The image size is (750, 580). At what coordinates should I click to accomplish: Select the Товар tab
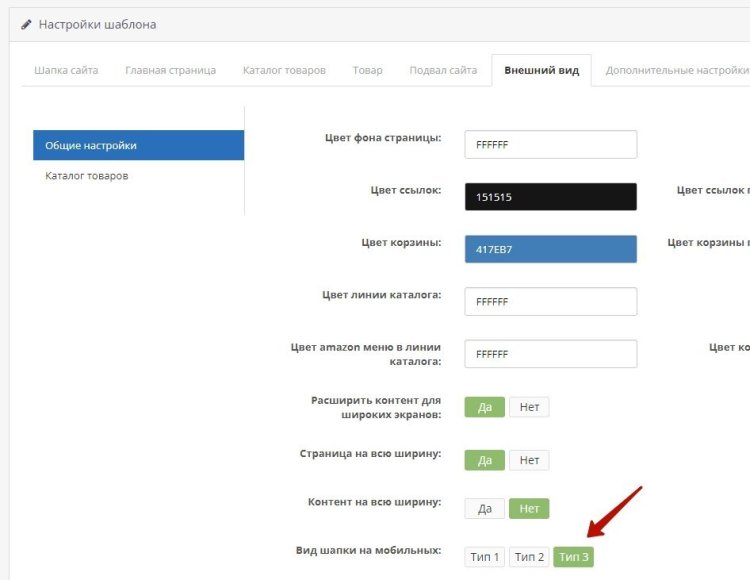pos(367,71)
